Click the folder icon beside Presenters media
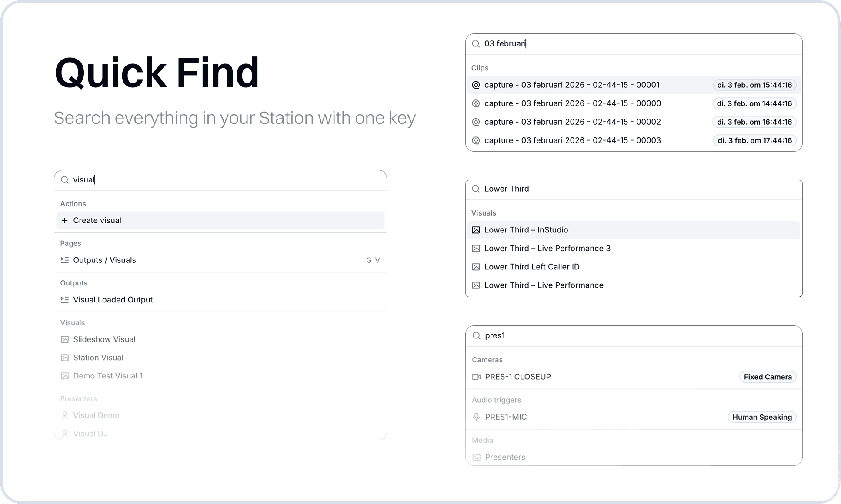The image size is (841, 504). [477, 457]
